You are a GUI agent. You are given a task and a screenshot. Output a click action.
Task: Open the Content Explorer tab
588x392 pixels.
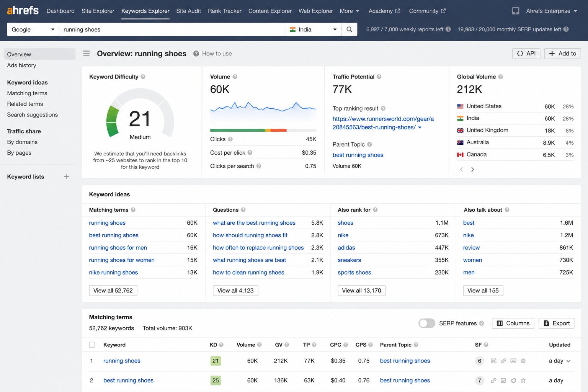[270, 11]
